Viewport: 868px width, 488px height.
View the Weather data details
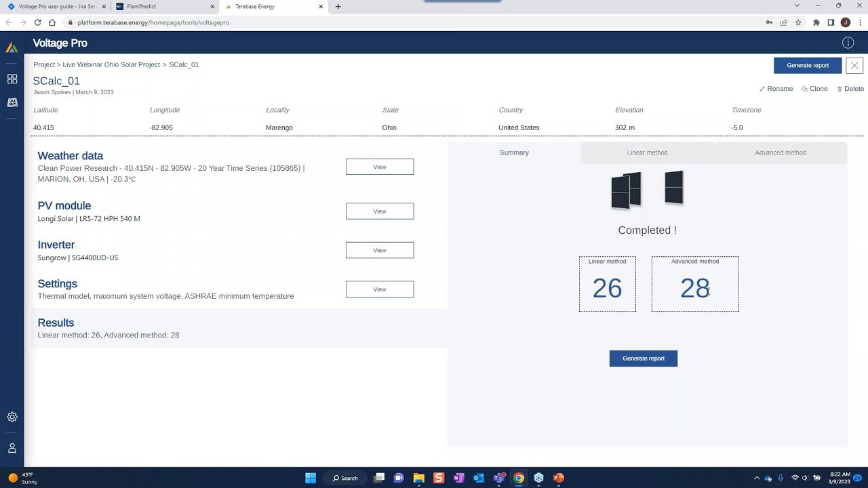[380, 167]
